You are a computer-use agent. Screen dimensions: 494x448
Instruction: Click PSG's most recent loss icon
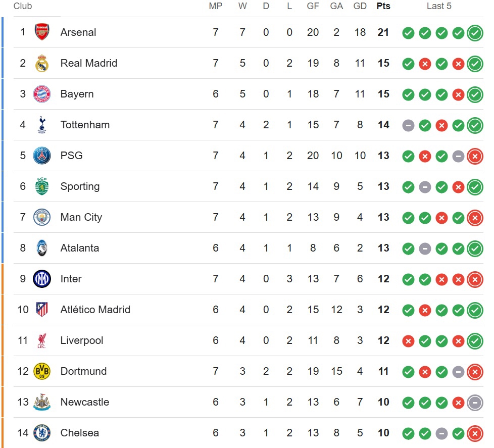475,156
